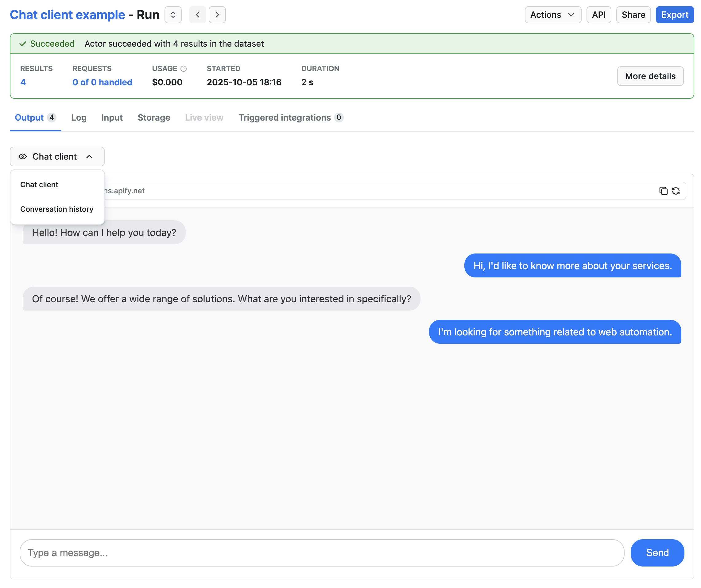This screenshot has width=701, height=588.
Task: Switch to the Log tab
Action: point(79,118)
